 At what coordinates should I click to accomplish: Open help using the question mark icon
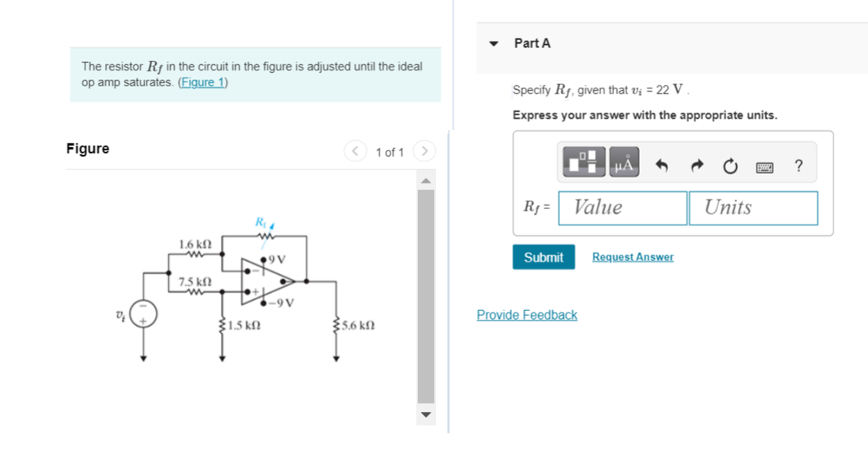(x=798, y=165)
